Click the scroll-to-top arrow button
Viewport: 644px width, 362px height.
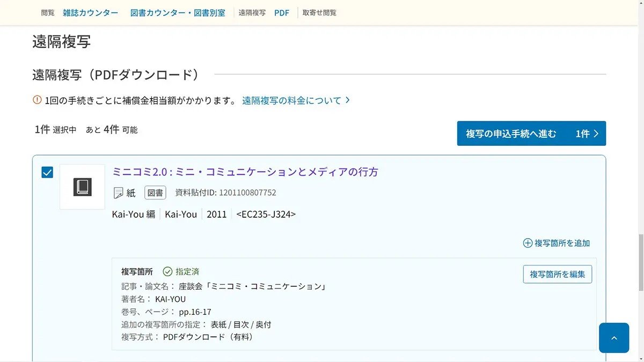coord(613,338)
